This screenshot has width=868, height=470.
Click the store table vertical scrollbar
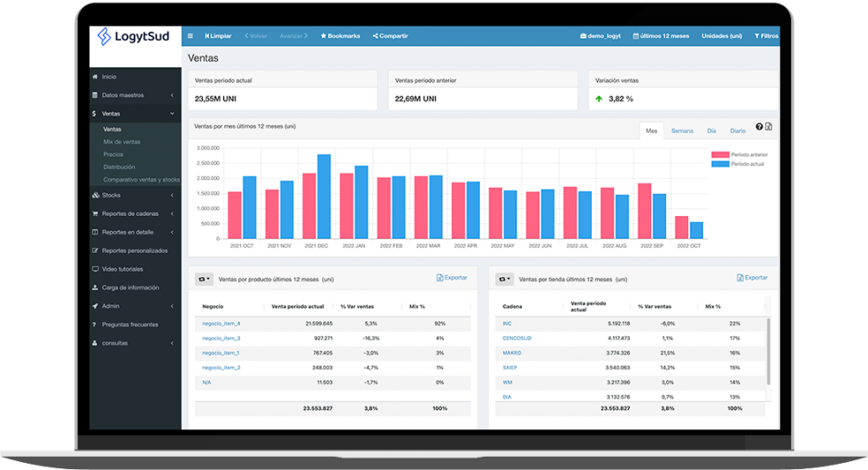coord(768,351)
